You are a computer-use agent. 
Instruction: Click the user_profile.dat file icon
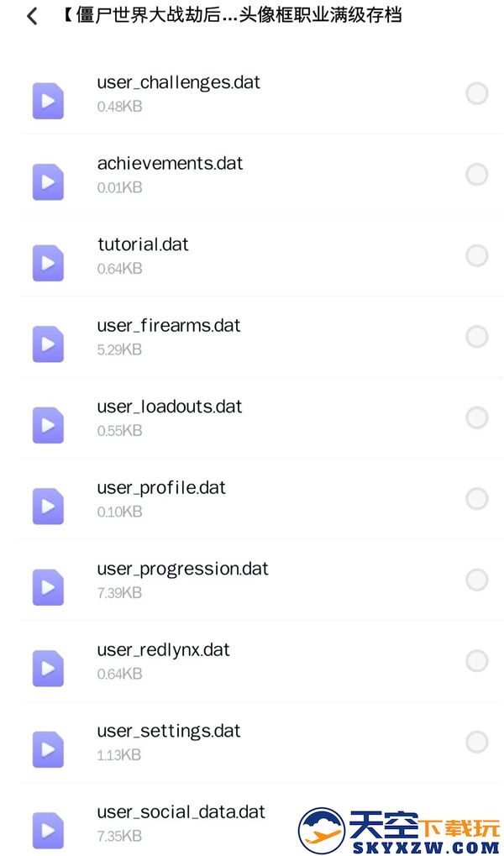48,506
